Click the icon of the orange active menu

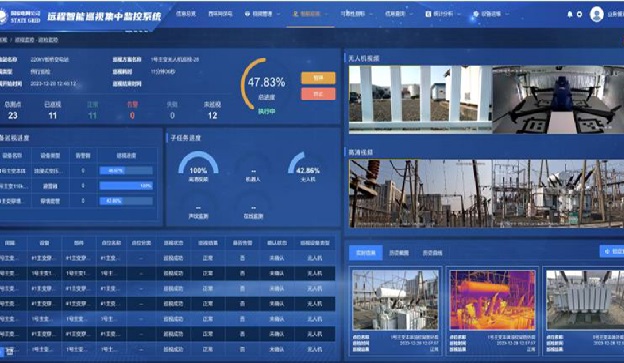click(x=295, y=14)
